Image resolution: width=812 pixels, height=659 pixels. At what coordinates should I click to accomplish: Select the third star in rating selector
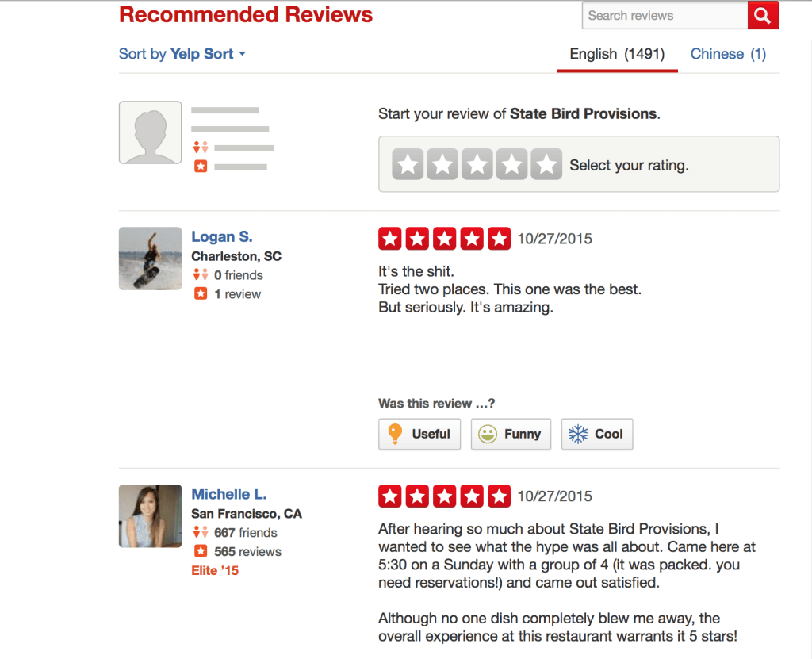point(477,165)
